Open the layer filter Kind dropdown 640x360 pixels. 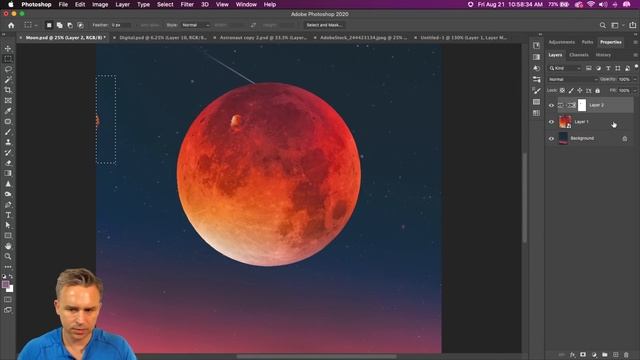pyautogui.click(x=565, y=68)
